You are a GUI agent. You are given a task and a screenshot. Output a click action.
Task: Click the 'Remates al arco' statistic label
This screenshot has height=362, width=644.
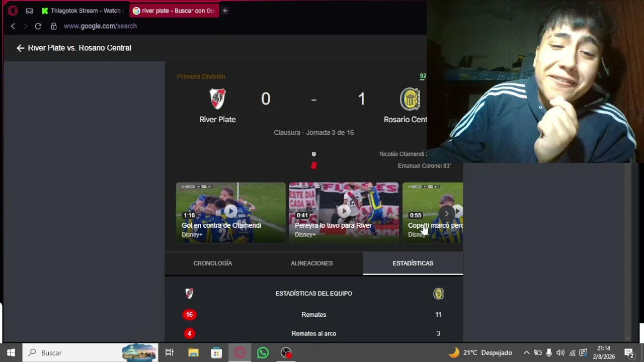[314, 333]
